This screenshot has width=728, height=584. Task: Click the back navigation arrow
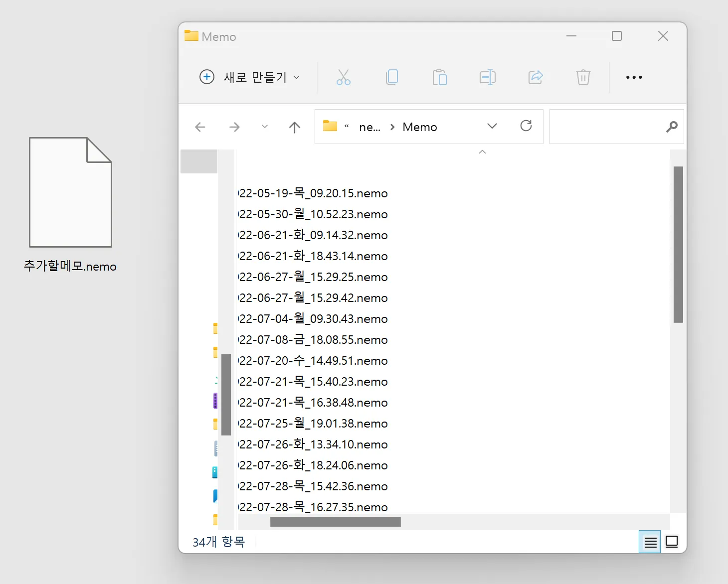200,127
